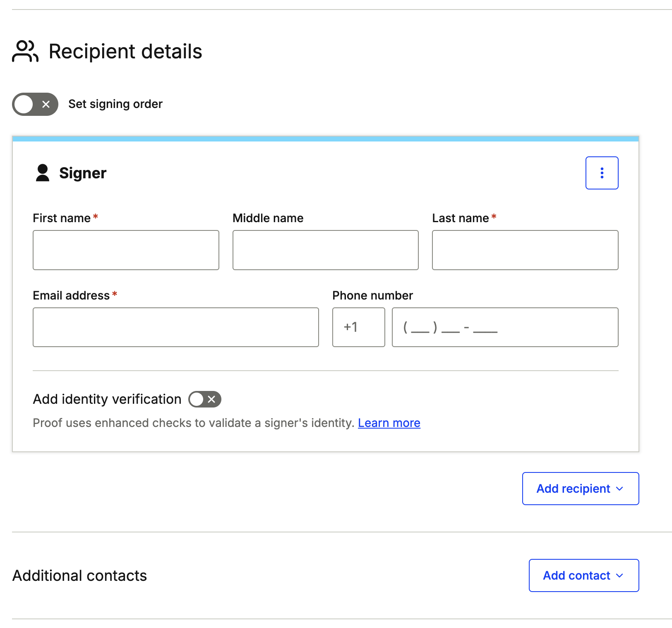The width and height of the screenshot is (672, 628).
Task: Click the 'Add identity verification' text
Action: coord(107,399)
